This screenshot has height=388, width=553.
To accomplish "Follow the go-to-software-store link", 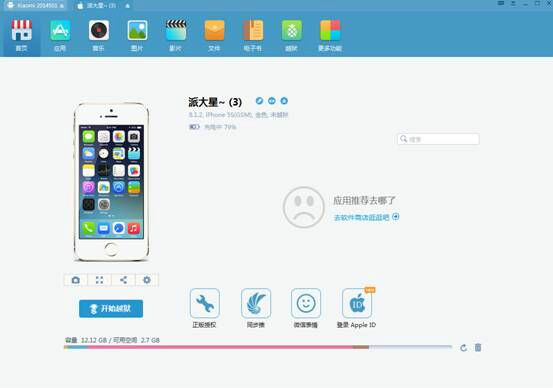I will 361,217.
